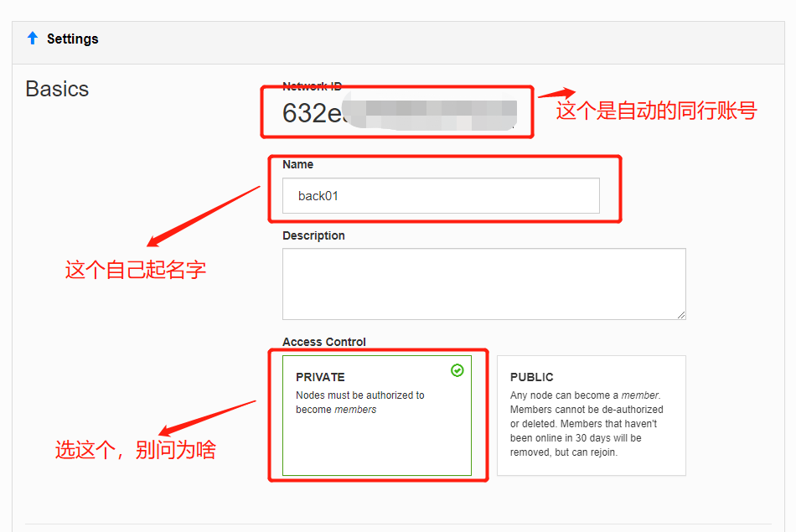The height and width of the screenshot is (532, 796).
Task: Click inside the empty Description text area
Action: (483, 283)
